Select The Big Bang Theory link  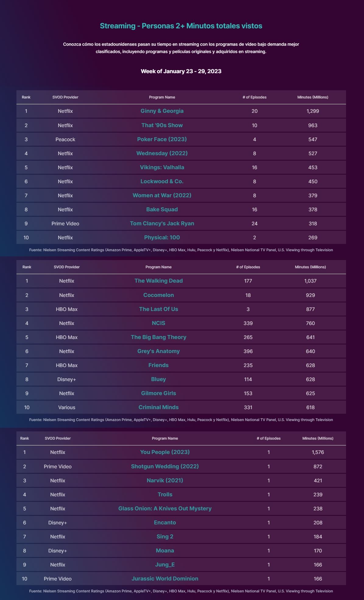[x=158, y=337]
